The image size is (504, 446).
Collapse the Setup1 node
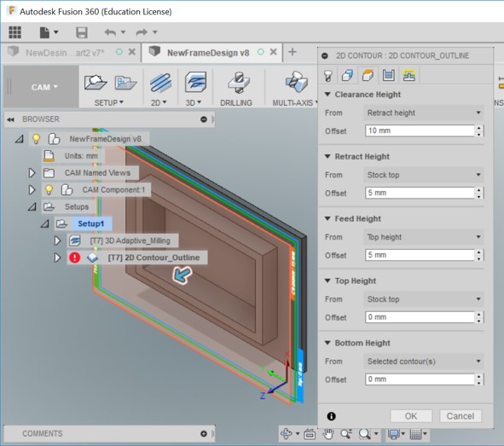tap(44, 223)
